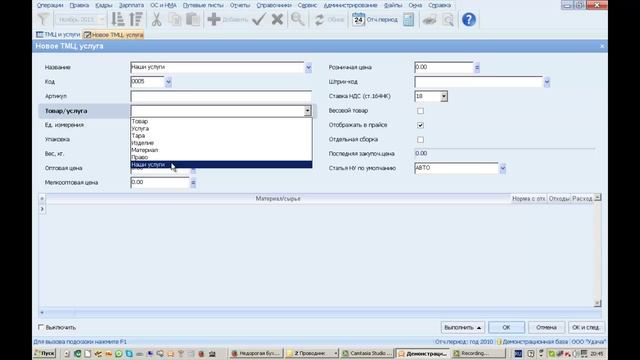Open the Мелкооптовая цена calculator button
This screenshot has height=360, width=640.
coord(193,183)
